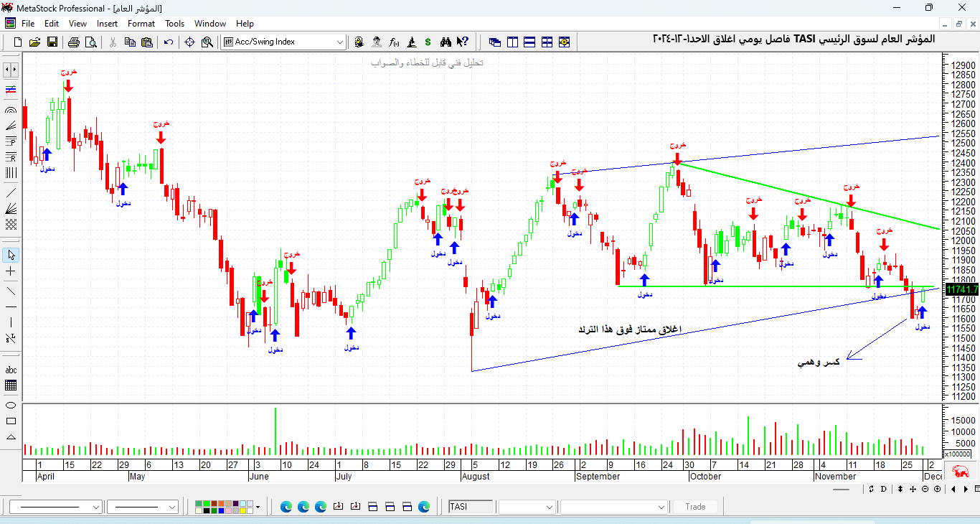Open the color palette dropdown arrow

(x=258, y=507)
